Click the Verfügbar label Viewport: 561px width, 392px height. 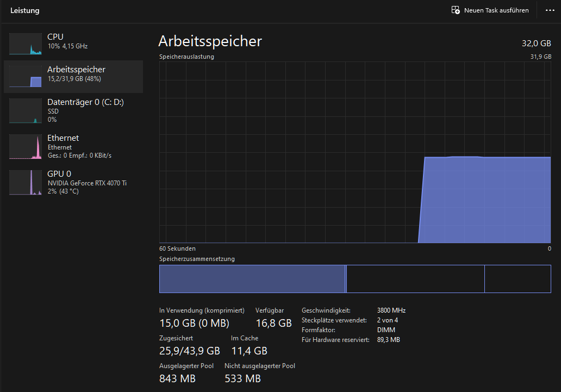click(270, 310)
